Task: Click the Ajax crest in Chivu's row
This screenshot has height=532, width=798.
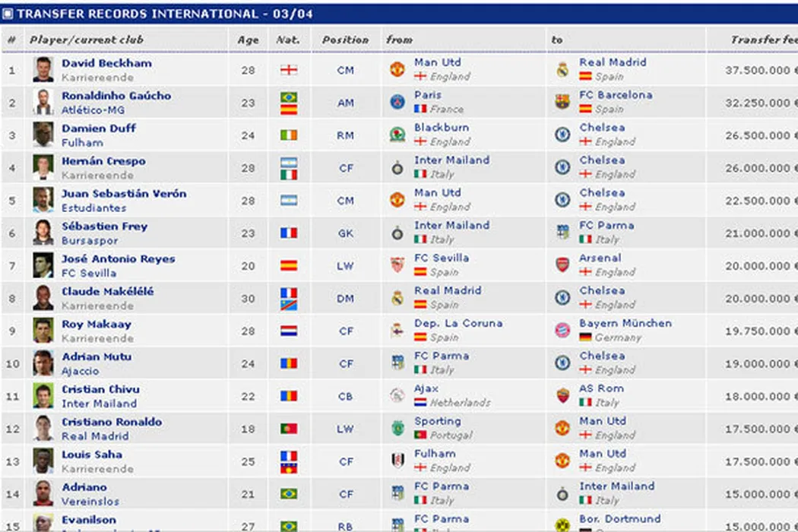Action: point(397,396)
